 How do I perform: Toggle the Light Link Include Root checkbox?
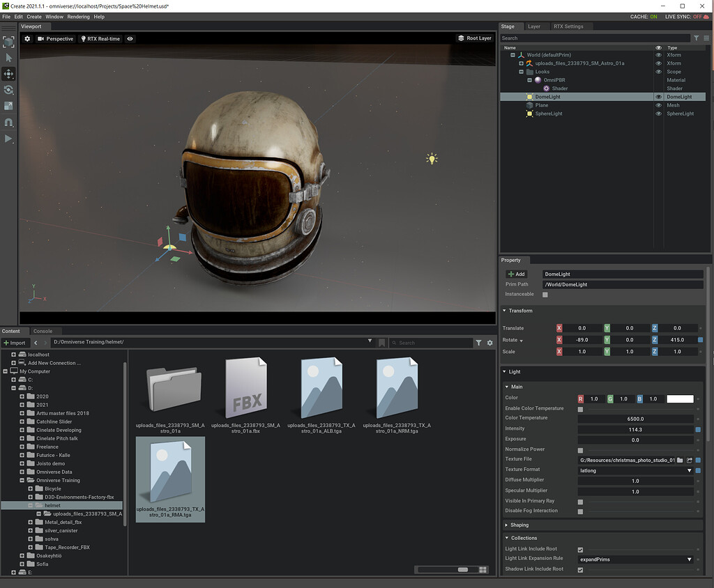(x=582, y=548)
